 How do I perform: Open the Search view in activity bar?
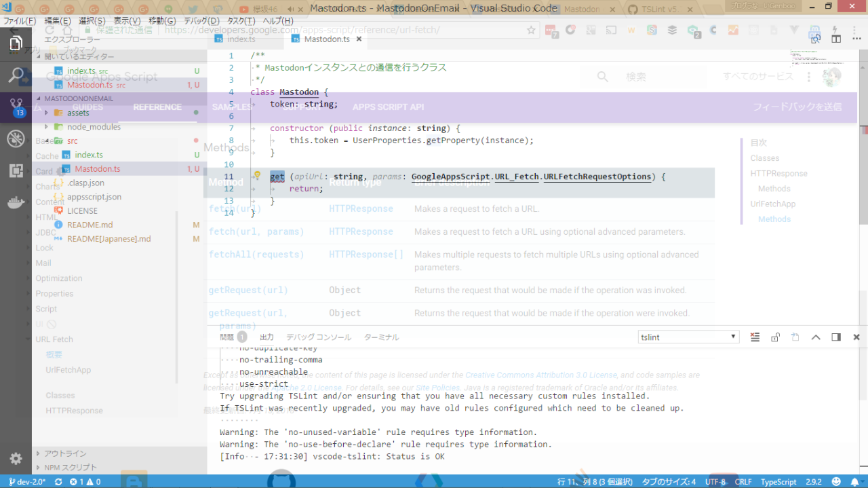pyautogui.click(x=16, y=75)
